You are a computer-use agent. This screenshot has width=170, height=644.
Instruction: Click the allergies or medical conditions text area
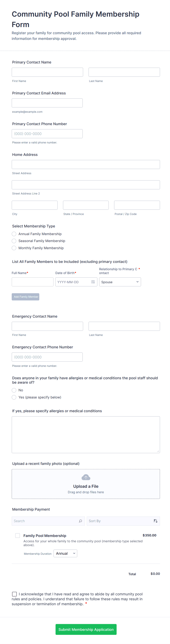tap(86, 435)
